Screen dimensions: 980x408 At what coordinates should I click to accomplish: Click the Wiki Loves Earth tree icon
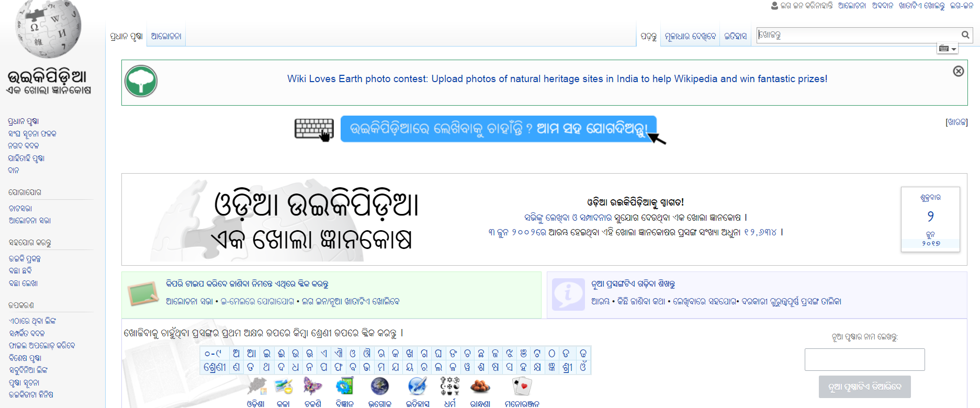141,82
